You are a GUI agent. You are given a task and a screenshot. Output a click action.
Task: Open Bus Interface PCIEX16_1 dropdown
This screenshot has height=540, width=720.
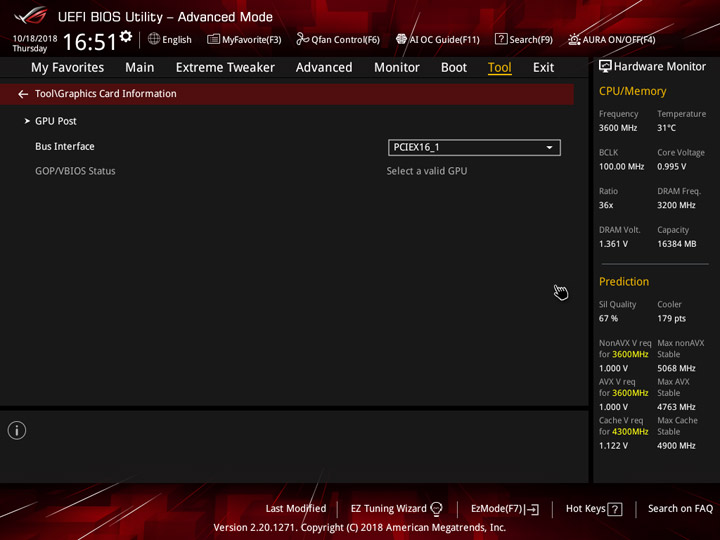click(x=474, y=147)
